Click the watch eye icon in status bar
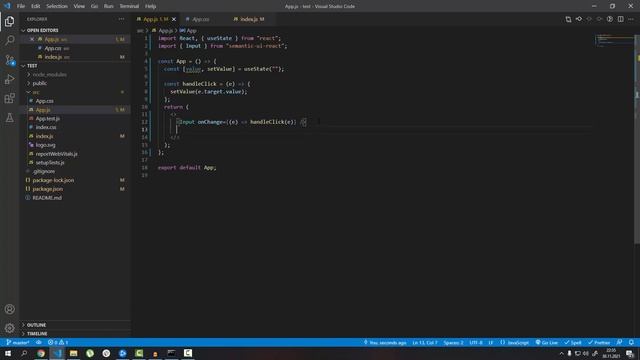 (39, 342)
